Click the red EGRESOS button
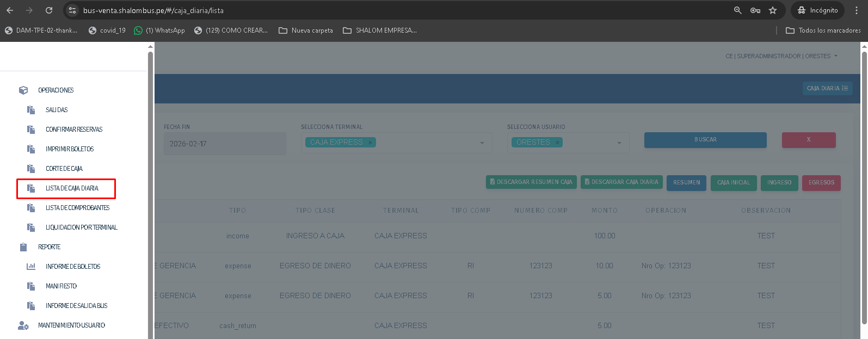868x339 pixels. [821, 183]
